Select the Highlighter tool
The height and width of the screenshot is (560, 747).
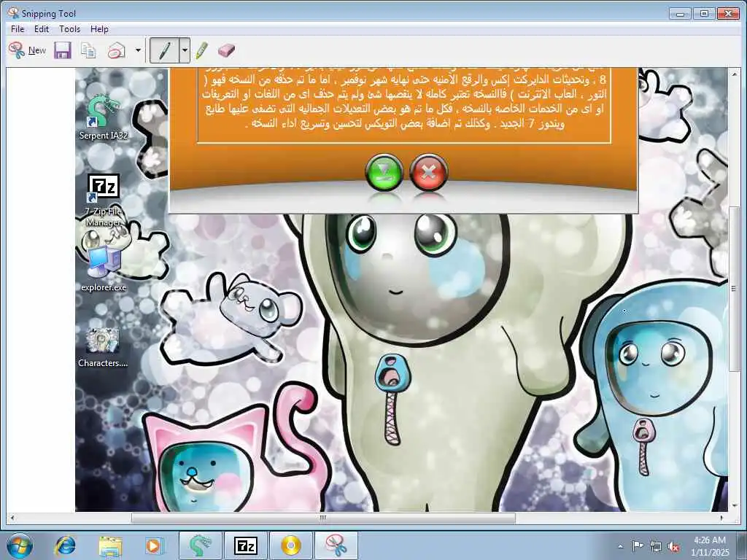201,50
